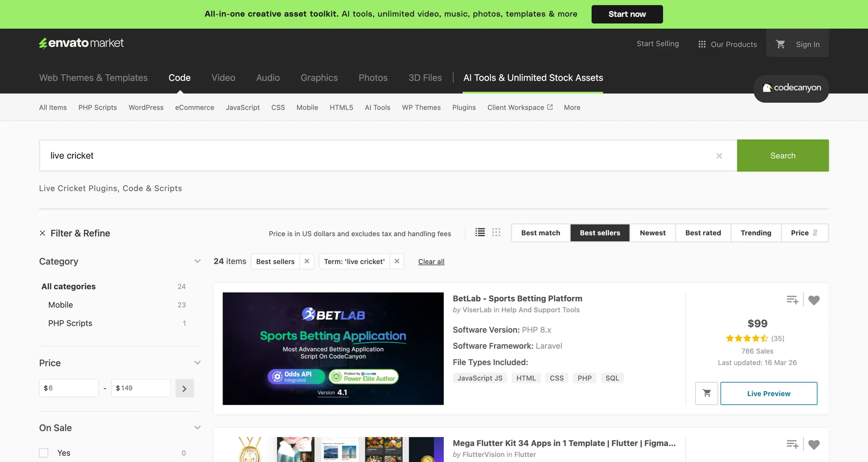Check the On Sale Yes checkbox
The height and width of the screenshot is (462, 868).
(x=44, y=453)
